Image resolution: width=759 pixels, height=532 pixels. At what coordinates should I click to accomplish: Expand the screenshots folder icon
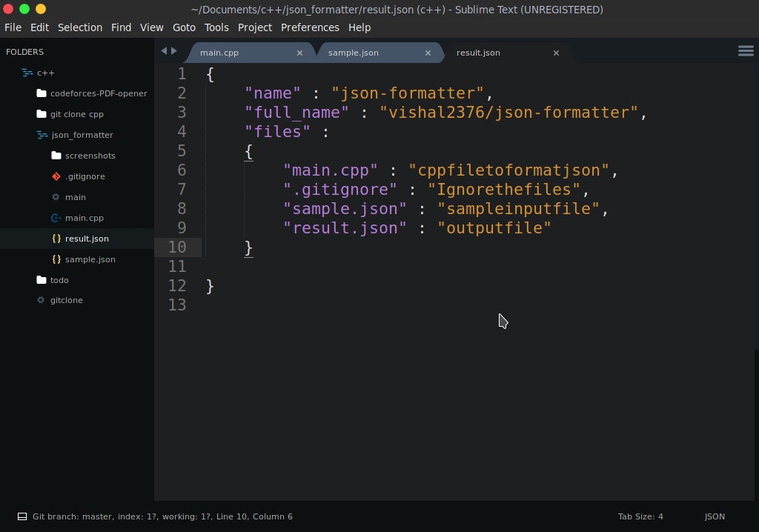coord(56,156)
